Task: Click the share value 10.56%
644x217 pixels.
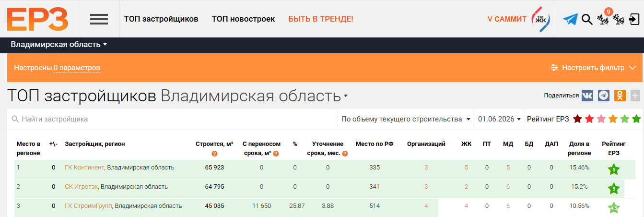Action: [578, 206]
